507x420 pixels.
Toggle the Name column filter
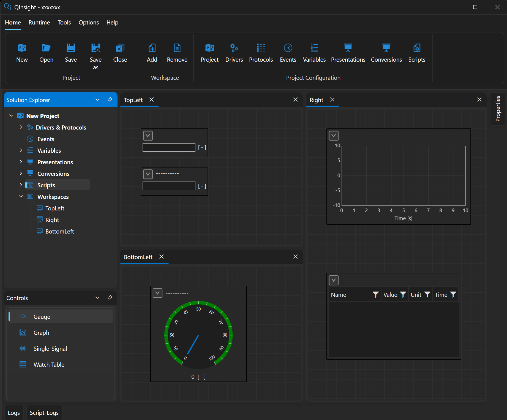click(375, 295)
